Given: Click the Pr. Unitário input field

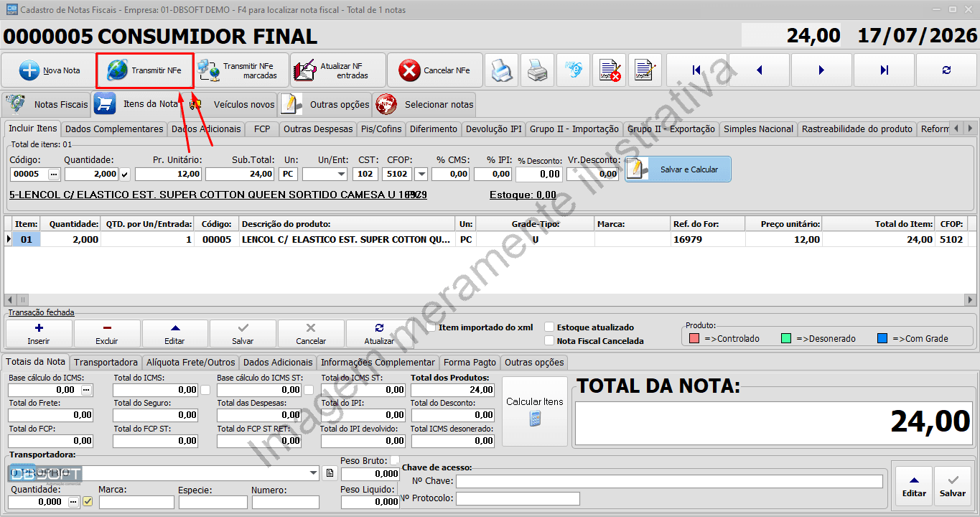Looking at the screenshot, I should [x=169, y=174].
